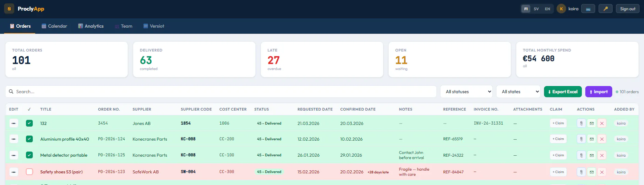Click into the Search orders field
Screen dimensions: 644x185
point(221,91)
